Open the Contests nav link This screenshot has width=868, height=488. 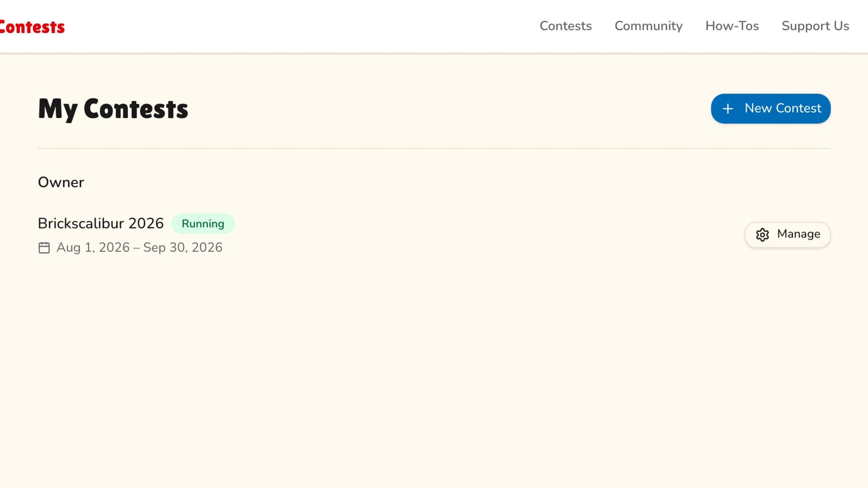click(x=566, y=26)
